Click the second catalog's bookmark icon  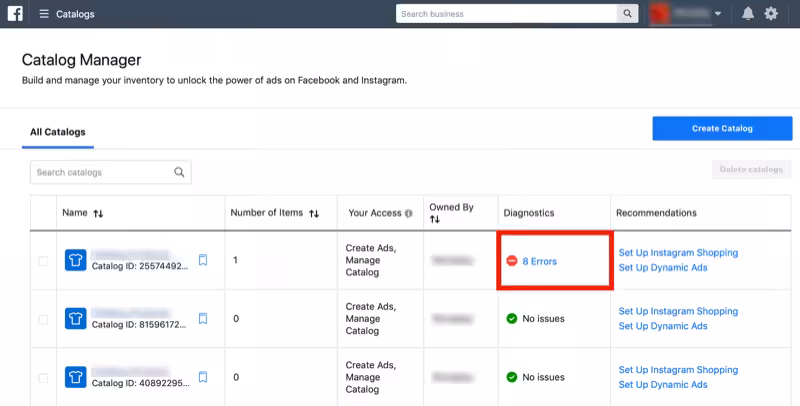click(x=202, y=319)
